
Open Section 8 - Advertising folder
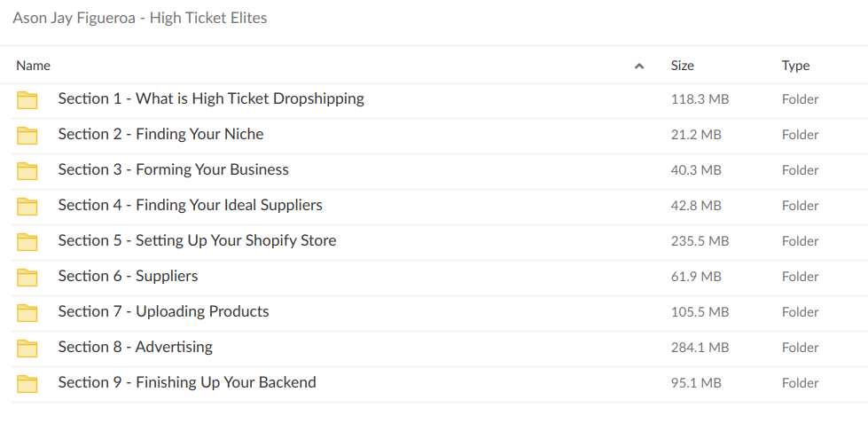pos(135,347)
